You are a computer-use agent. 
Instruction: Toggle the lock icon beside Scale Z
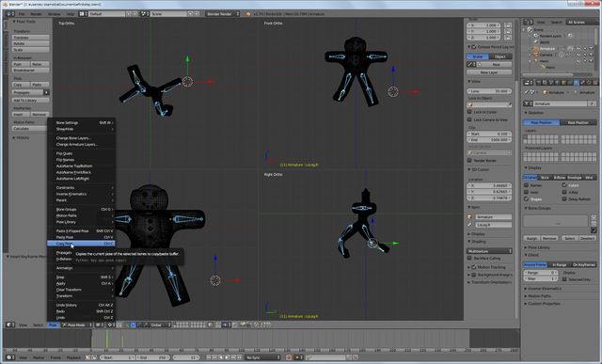(508, 38)
